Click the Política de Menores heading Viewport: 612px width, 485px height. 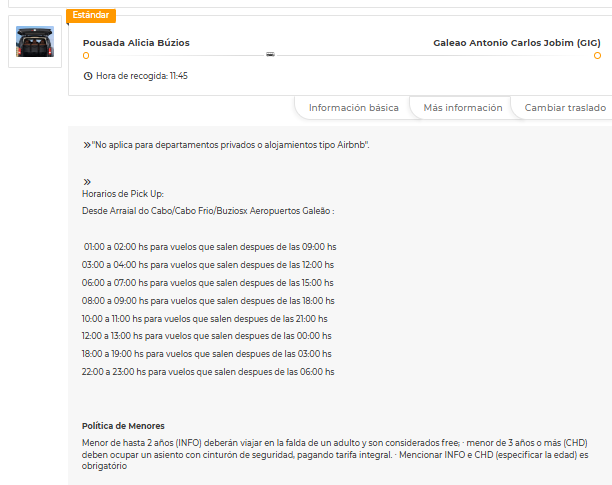coord(123,426)
